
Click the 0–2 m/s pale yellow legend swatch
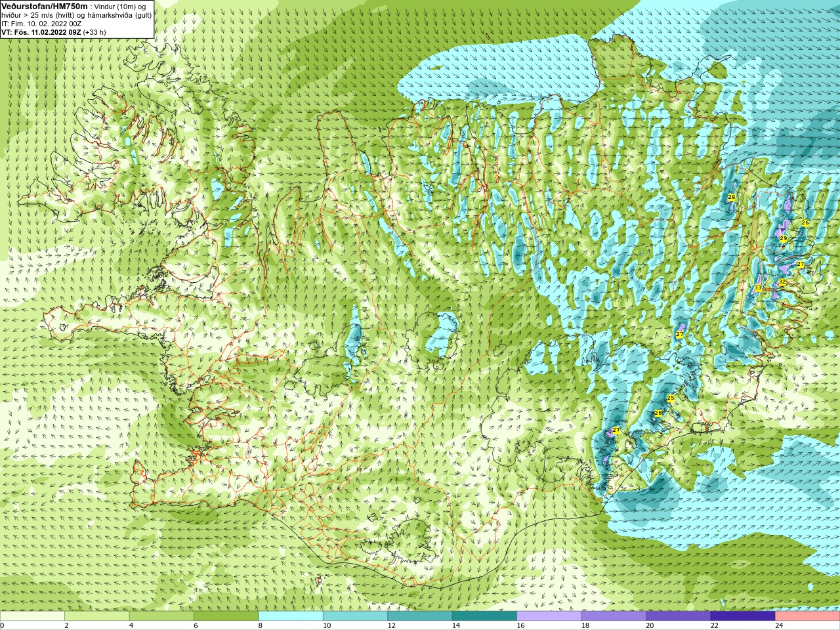(x=32, y=616)
